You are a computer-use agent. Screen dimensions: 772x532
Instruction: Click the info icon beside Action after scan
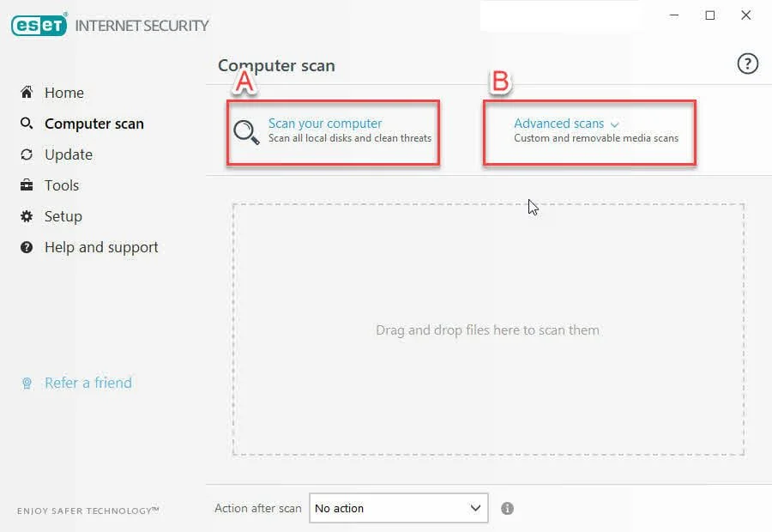(x=507, y=508)
